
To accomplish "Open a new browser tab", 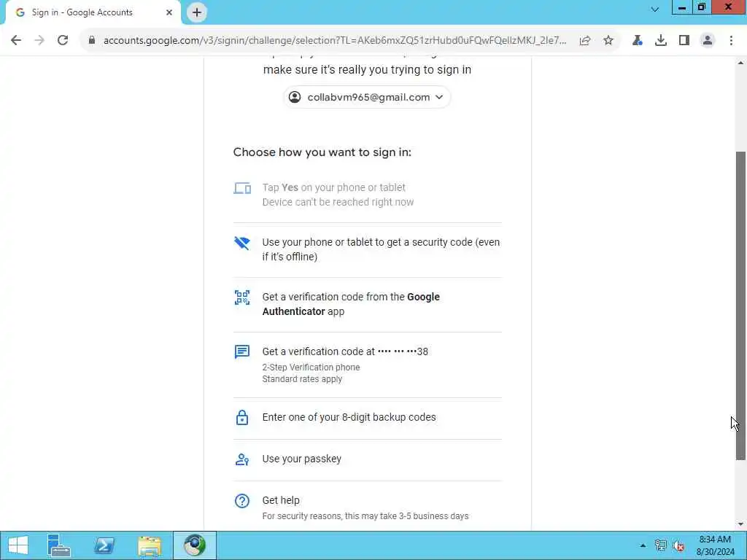I will (x=197, y=12).
